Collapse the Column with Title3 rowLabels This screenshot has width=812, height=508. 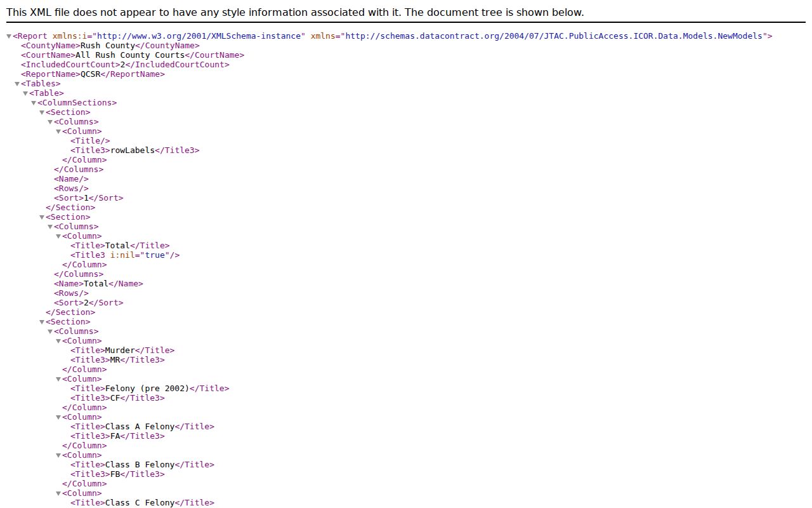click(x=58, y=131)
